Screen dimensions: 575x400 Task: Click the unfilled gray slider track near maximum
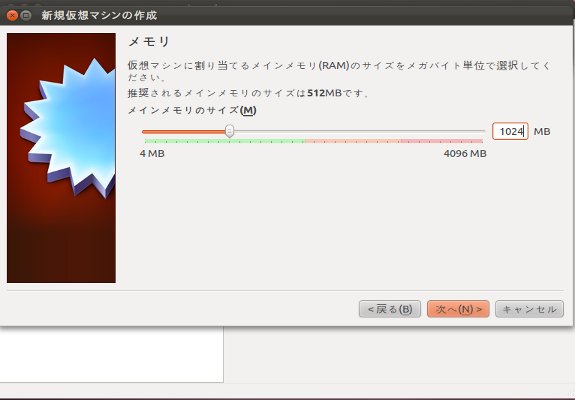[440, 131]
